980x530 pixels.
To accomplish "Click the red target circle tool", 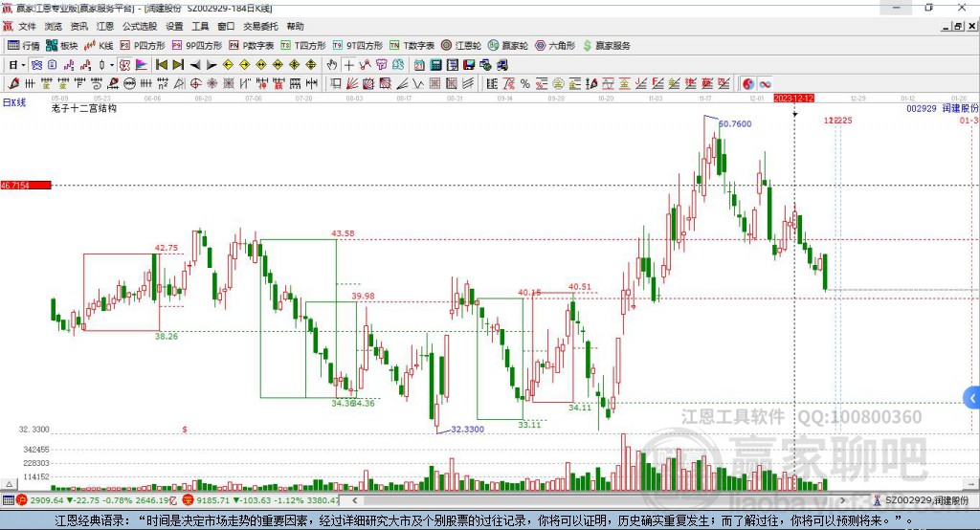I will tap(195, 84).
